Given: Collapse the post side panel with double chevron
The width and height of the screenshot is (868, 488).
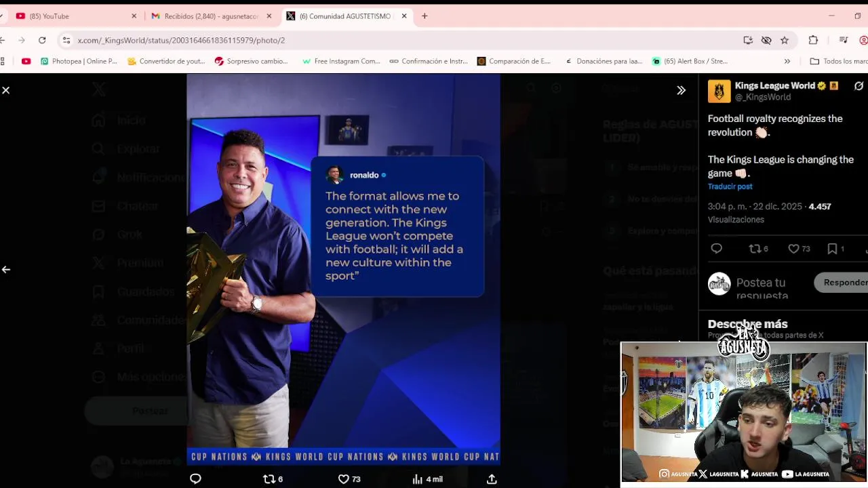Looking at the screenshot, I should tap(681, 90).
